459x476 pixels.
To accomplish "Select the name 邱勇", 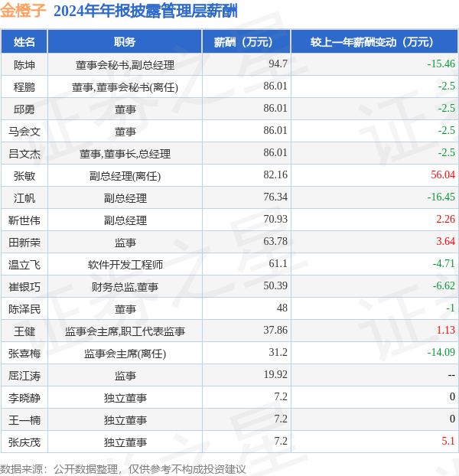I will [x=24, y=109].
